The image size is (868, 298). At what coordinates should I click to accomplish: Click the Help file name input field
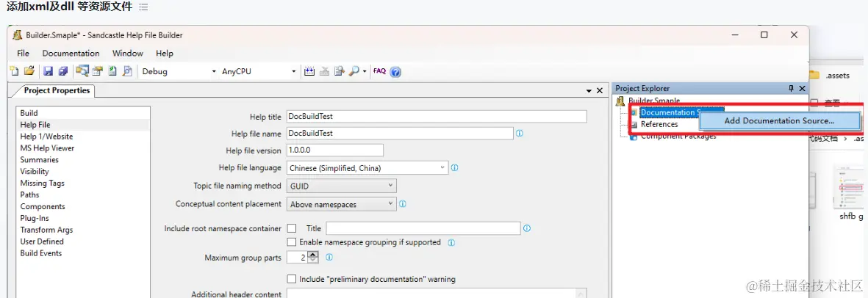(401, 134)
